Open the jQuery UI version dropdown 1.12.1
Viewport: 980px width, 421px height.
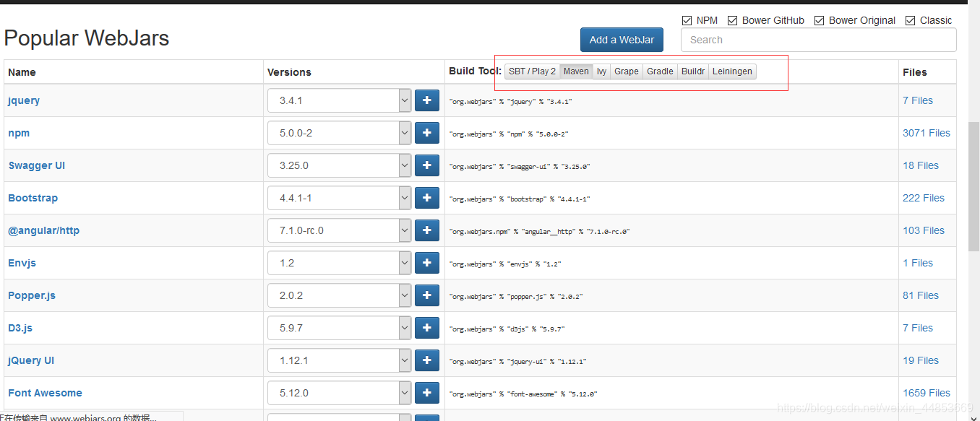[x=339, y=360]
